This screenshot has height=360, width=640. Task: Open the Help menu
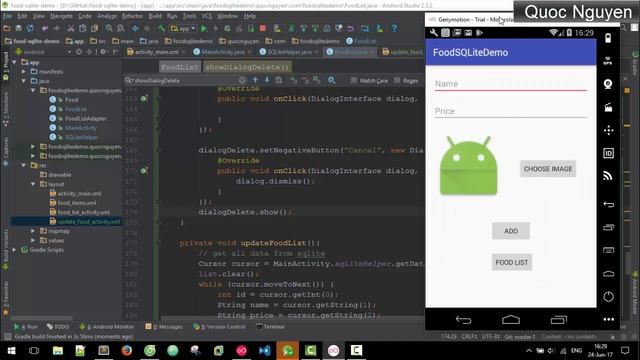pyautogui.click(x=249, y=16)
